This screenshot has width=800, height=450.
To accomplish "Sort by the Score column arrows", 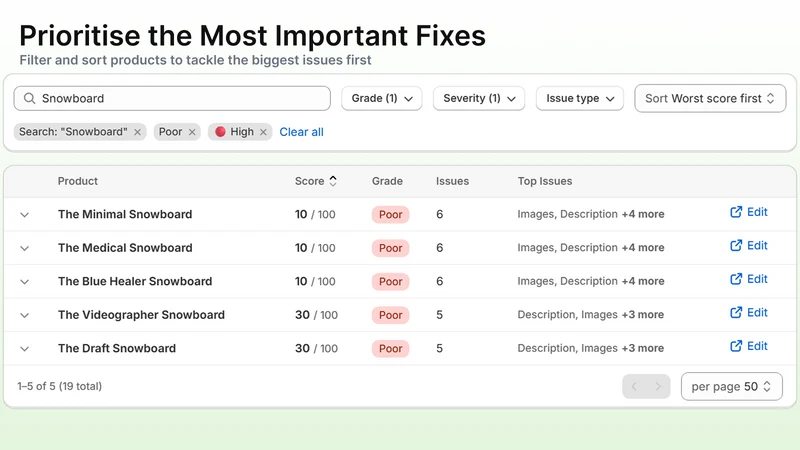I will point(333,181).
